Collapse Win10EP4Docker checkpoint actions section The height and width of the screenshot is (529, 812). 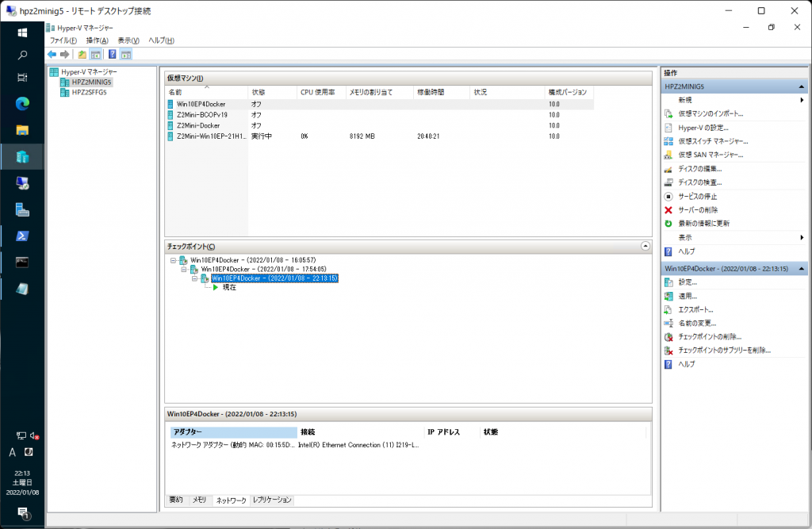tap(802, 268)
